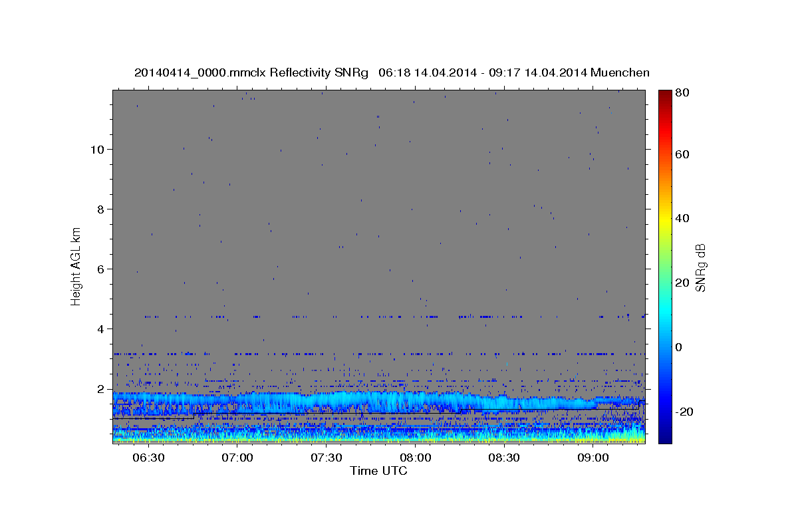Click the 07:30 time tick label
798x532 pixels.
pos(326,458)
